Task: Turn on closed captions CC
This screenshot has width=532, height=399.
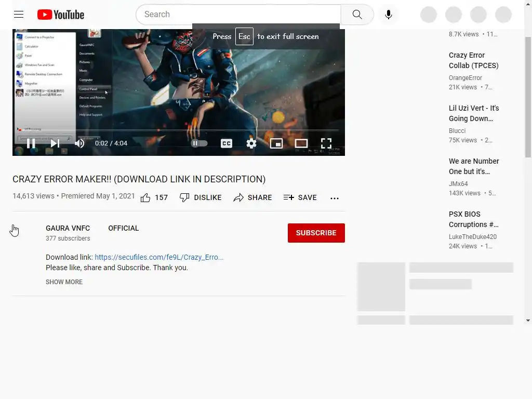Action: [x=227, y=143]
